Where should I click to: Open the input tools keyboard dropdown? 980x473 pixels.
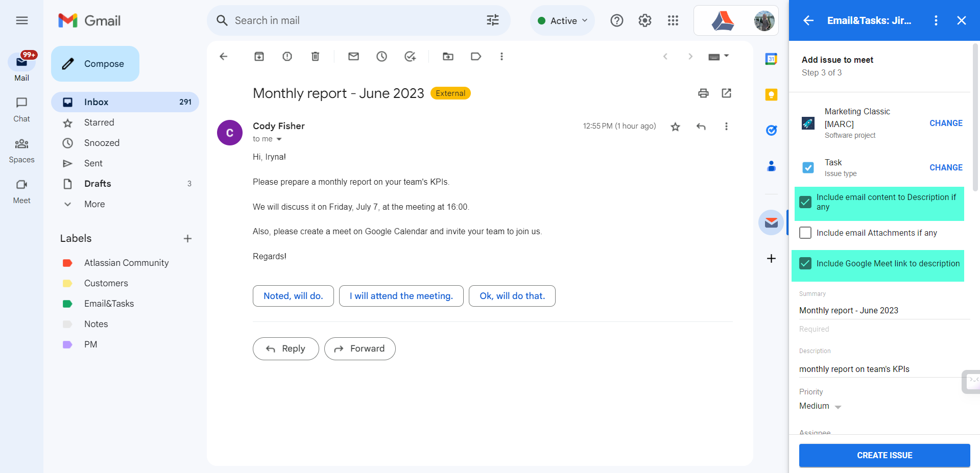(719, 57)
